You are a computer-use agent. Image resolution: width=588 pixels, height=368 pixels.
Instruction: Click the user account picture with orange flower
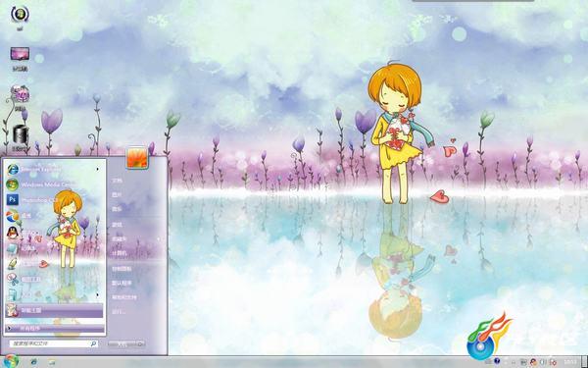[137, 157]
